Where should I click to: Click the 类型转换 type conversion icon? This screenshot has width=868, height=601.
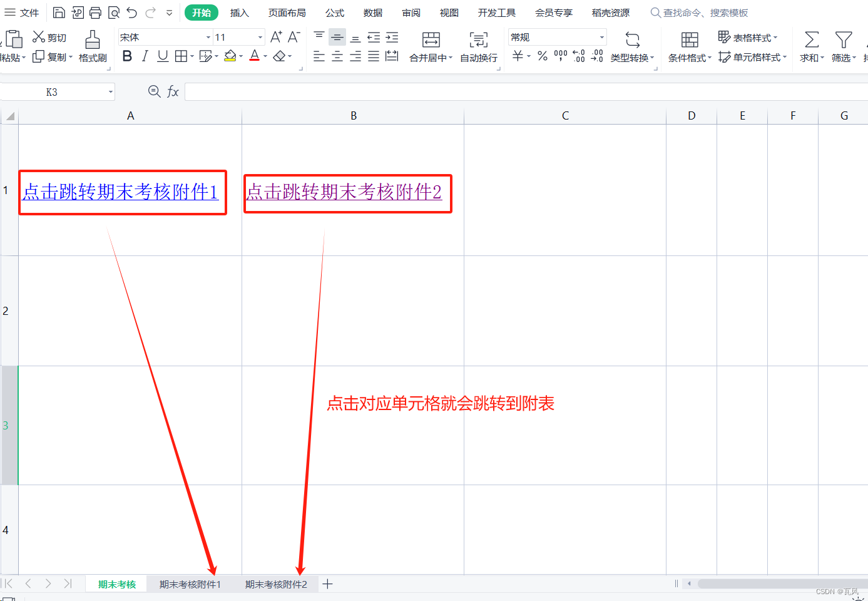[x=633, y=40]
